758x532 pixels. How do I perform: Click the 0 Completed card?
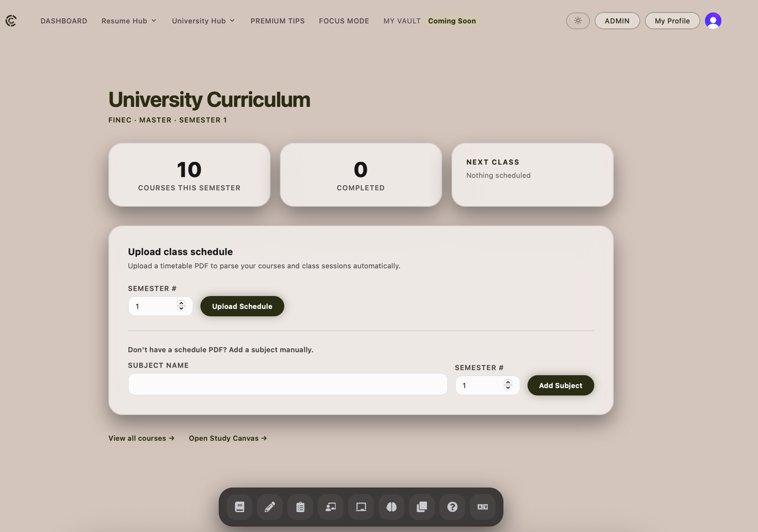click(x=361, y=175)
